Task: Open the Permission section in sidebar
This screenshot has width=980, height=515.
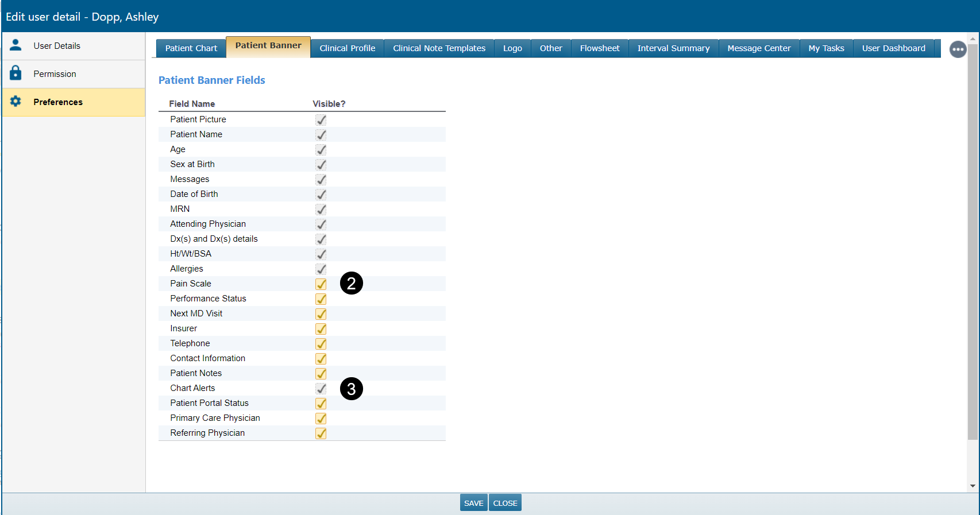Action: point(55,74)
